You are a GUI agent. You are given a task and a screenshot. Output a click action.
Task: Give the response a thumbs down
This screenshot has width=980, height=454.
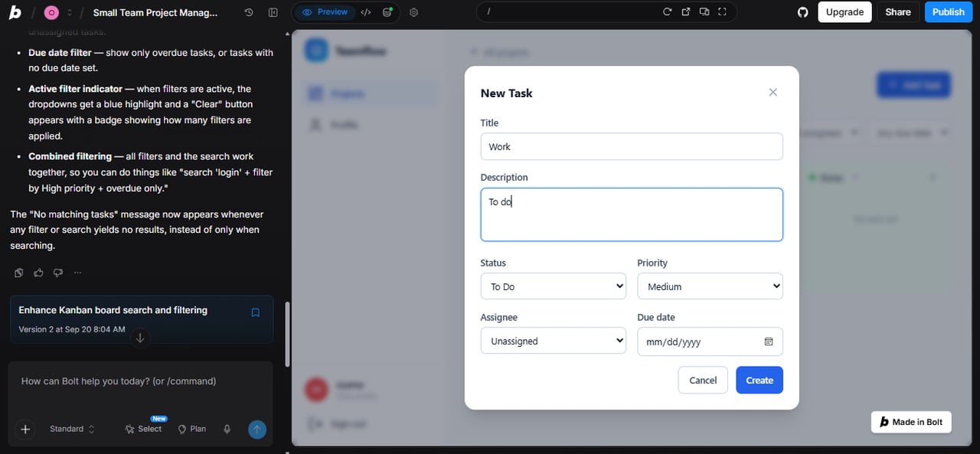pyautogui.click(x=58, y=273)
